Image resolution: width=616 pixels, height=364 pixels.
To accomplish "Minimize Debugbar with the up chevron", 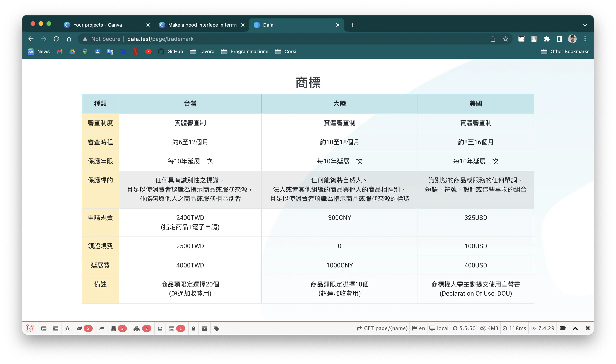I will coord(575,329).
